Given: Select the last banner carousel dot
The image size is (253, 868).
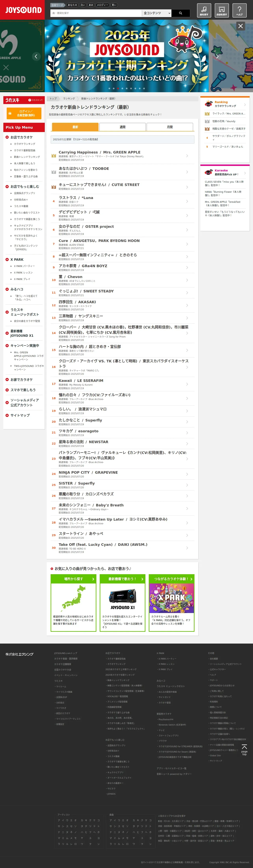Looking at the screenshot, I should tap(144, 88).
